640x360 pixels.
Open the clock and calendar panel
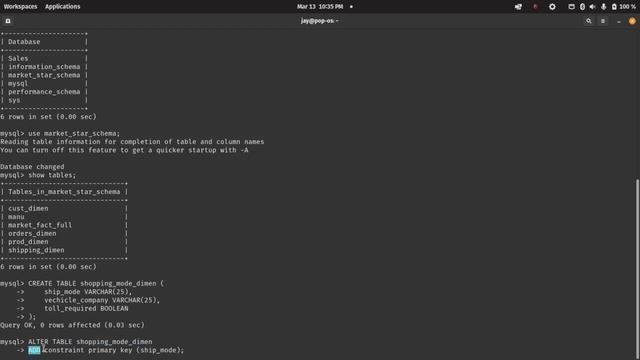(x=320, y=7)
